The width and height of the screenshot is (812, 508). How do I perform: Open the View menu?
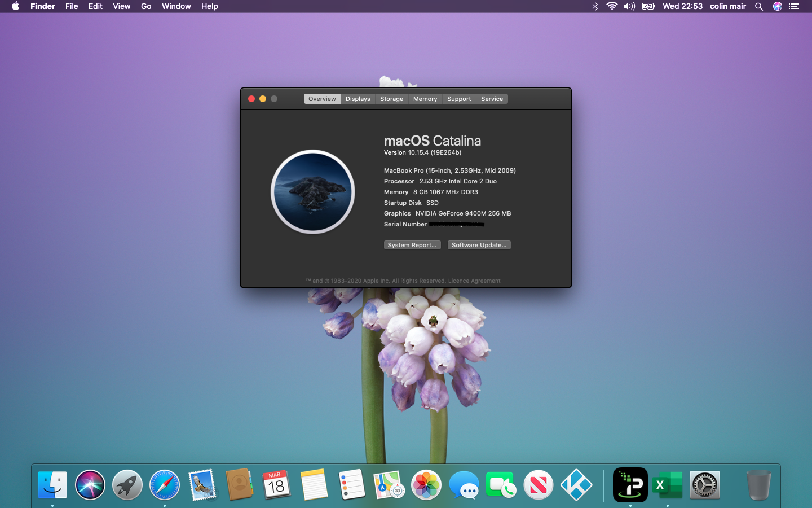(x=122, y=6)
